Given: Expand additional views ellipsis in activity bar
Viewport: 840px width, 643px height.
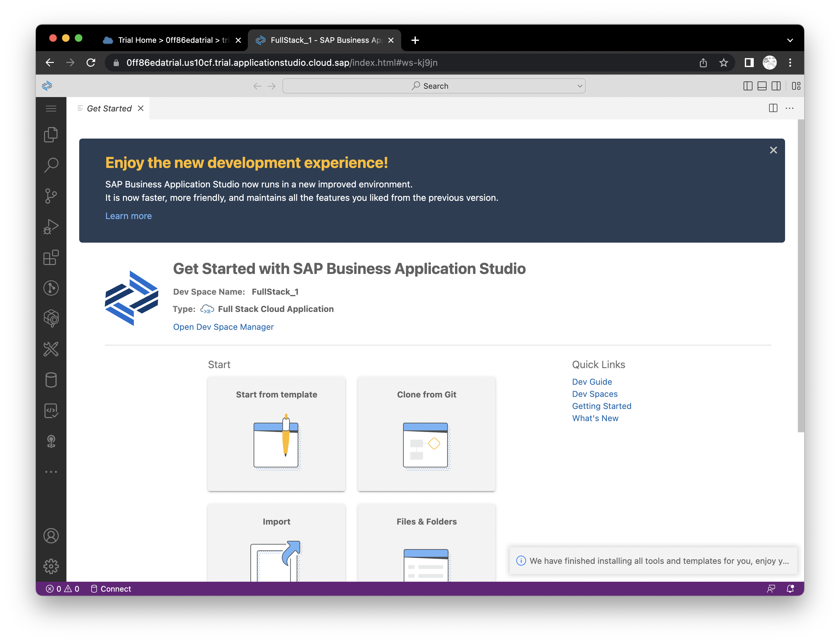Looking at the screenshot, I should point(51,472).
